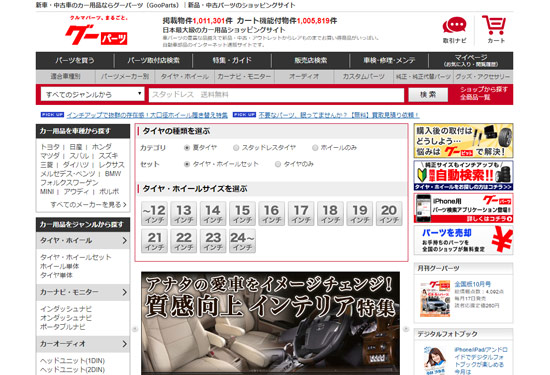
Task: Advance the banner carousel with right arrow
Action: click(405, 329)
